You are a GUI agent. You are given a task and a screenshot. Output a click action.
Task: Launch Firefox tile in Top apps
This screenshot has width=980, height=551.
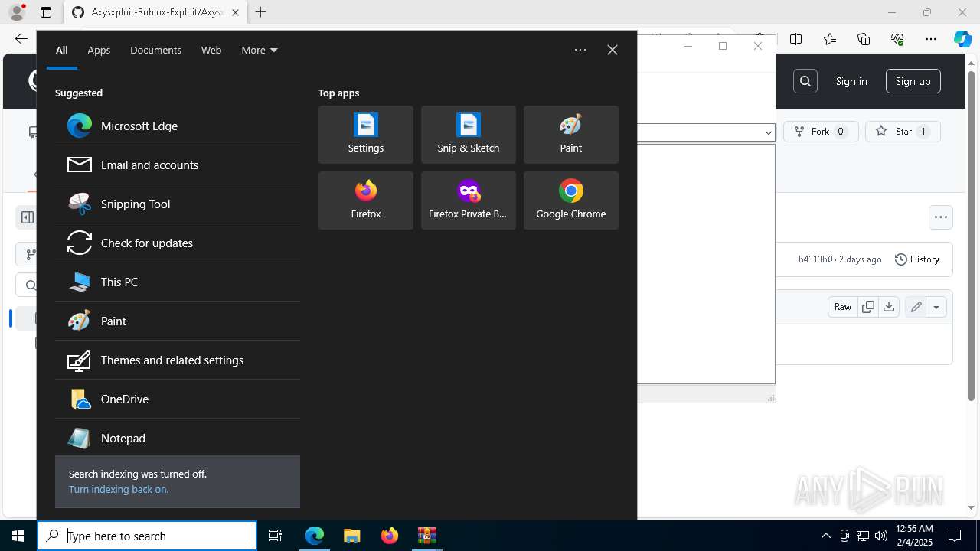tap(366, 201)
